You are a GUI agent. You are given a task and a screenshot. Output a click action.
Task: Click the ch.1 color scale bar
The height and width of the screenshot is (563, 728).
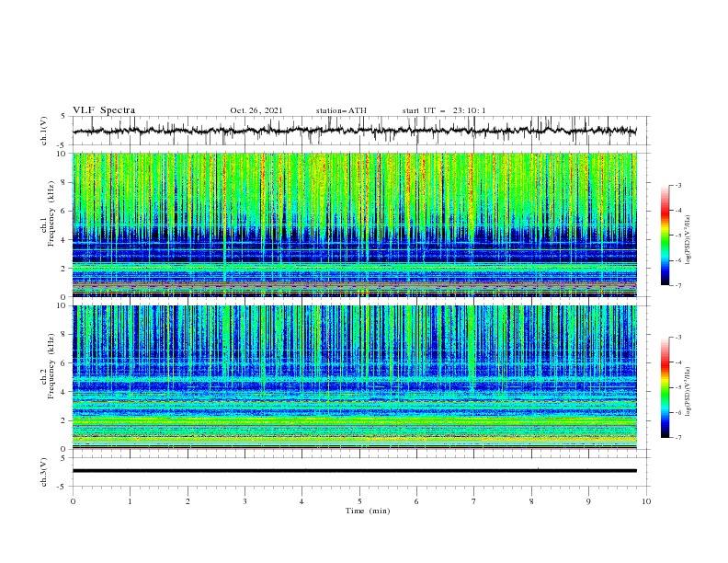665,236
